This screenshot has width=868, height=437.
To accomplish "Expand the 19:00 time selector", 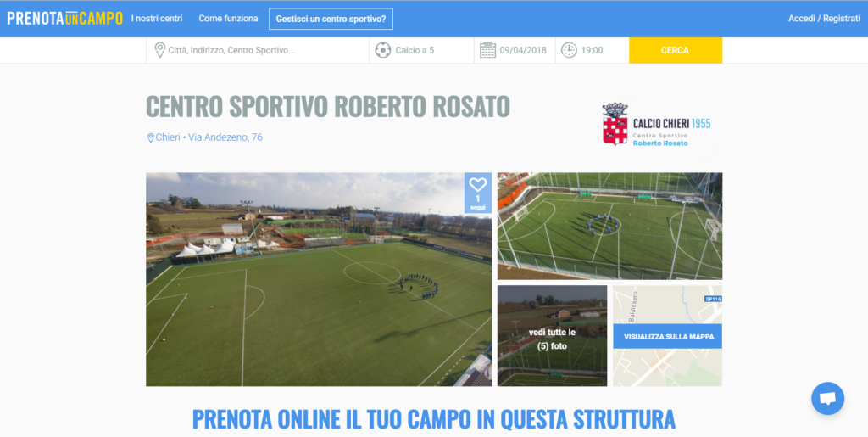I will point(593,50).
